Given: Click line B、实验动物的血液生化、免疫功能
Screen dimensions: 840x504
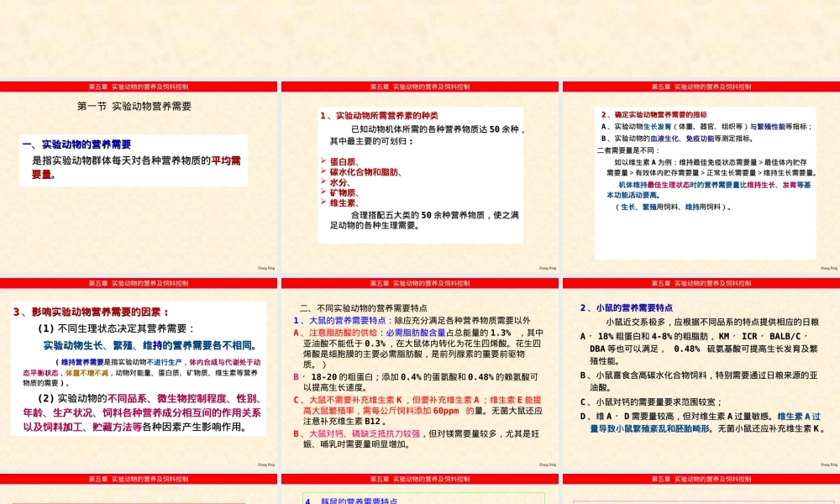Looking at the screenshot, I should 677,139.
